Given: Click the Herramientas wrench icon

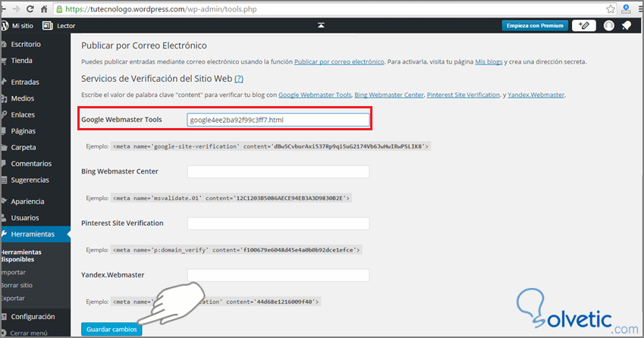Looking at the screenshot, I should click(4, 234).
